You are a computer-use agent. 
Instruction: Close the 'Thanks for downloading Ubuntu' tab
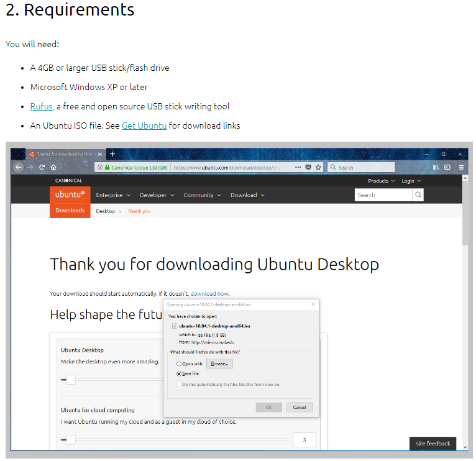click(x=100, y=154)
